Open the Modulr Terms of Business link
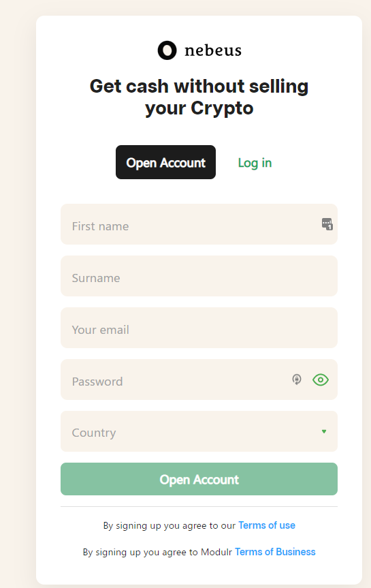Screen dimensions: 371x588 pyautogui.click(x=275, y=552)
